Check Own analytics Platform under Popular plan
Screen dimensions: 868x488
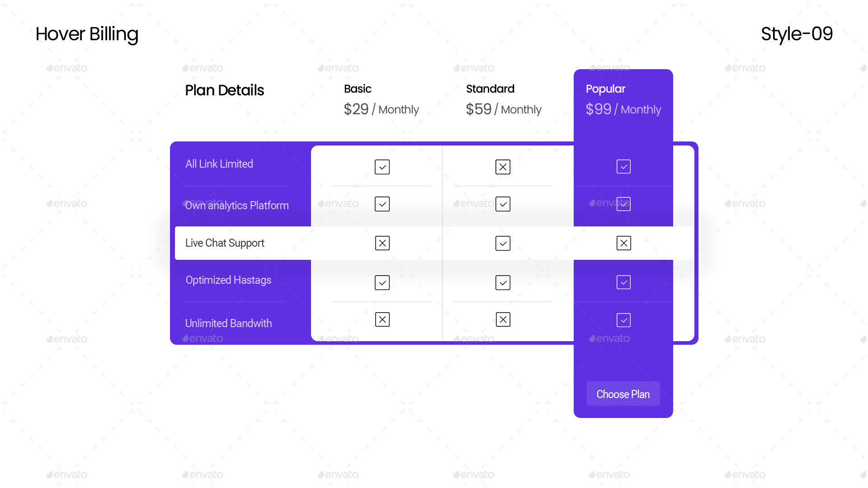(623, 204)
